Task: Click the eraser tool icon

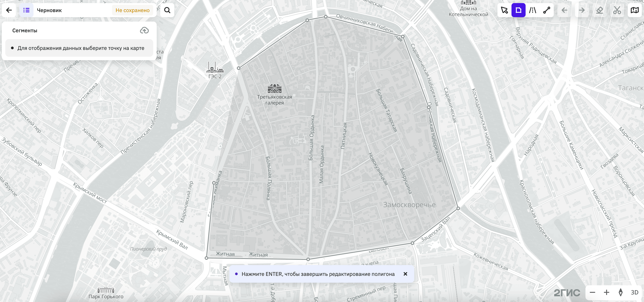Action: (x=600, y=10)
